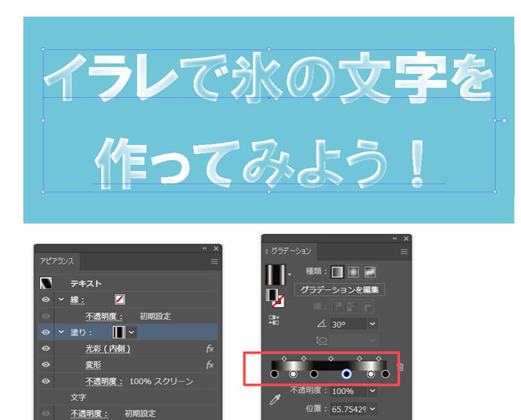Open the angle 30° dropdown

tap(373, 324)
